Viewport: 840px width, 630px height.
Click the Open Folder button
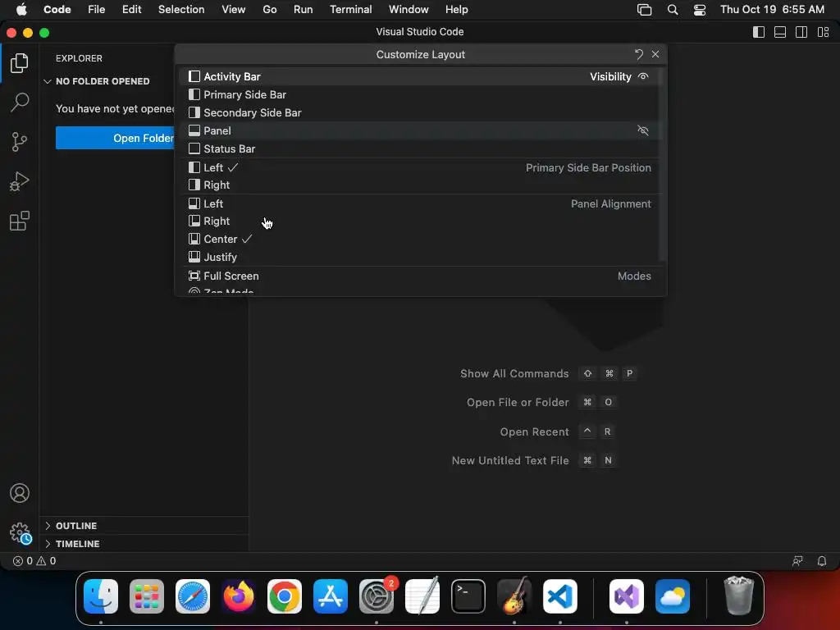pos(115,138)
